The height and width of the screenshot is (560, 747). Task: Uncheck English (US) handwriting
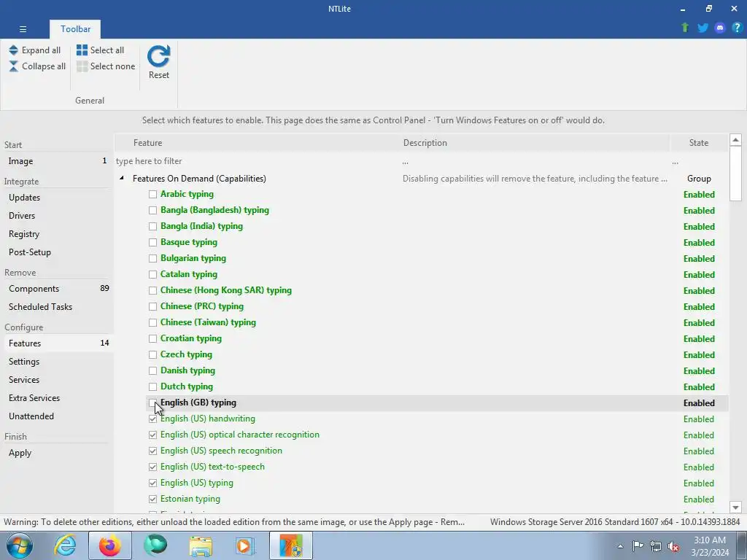click(x=152, y=419)
